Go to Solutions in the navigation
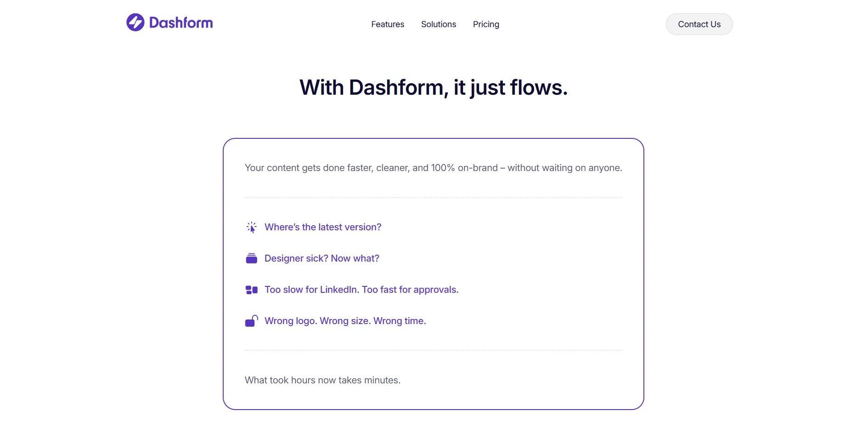Screen dimensions: 868x439 (439, 24)
